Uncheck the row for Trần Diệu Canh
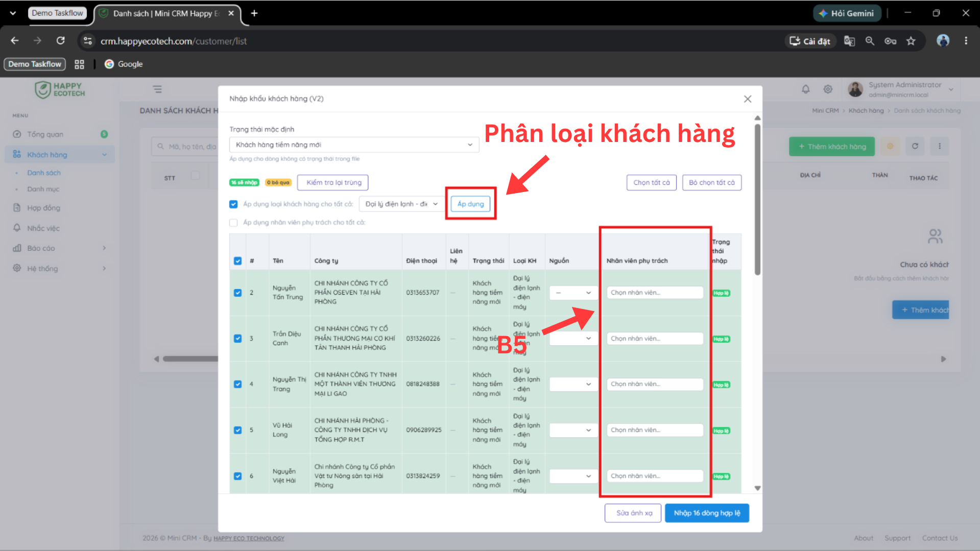This screenshot has width=980, height=551. coord(237,339)
